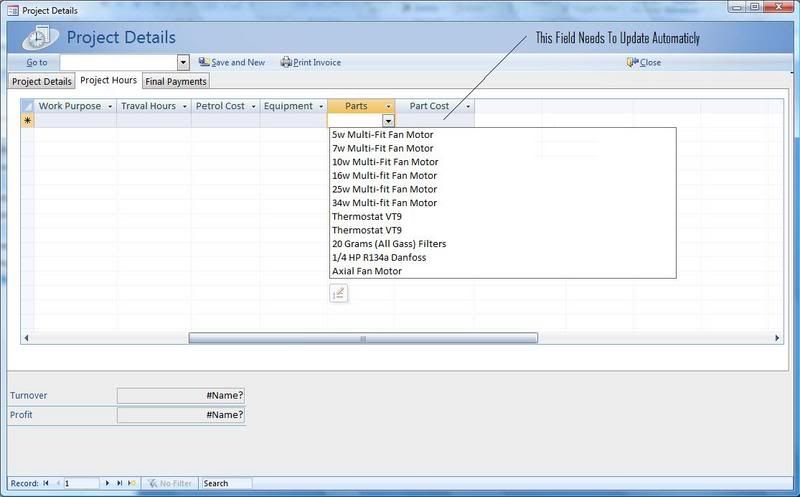
Task: Go to the next record
Action: tap(108, 483)
